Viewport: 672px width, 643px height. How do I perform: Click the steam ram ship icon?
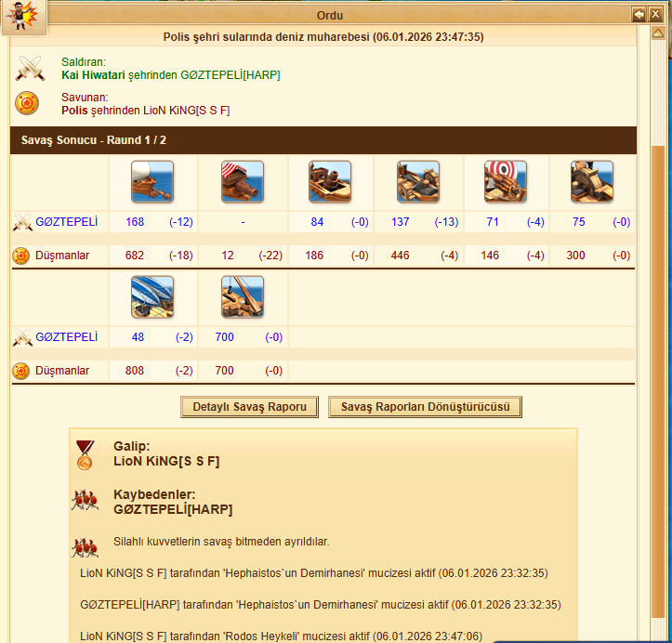(330, 181)
